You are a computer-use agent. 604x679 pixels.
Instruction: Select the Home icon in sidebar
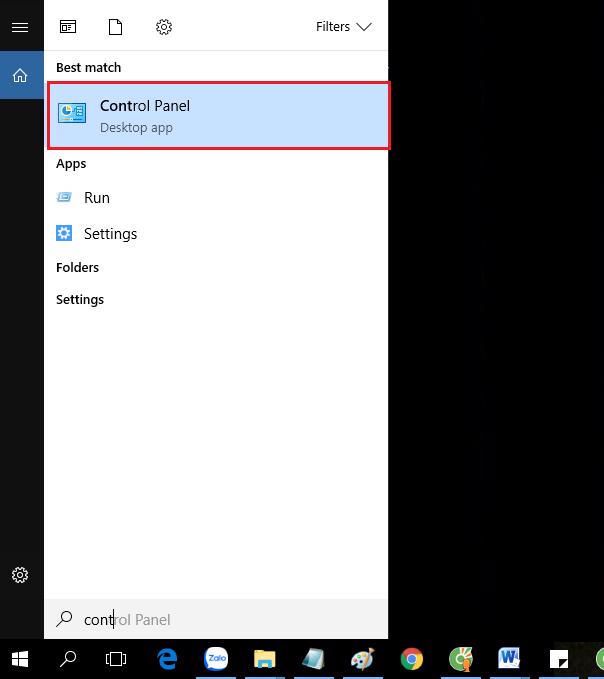coord(20,76)
